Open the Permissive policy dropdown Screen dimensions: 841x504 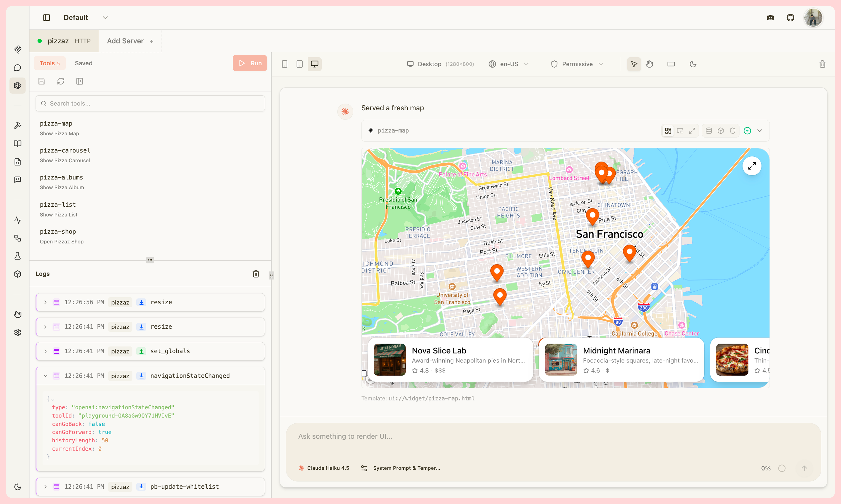tap(577, 64)
